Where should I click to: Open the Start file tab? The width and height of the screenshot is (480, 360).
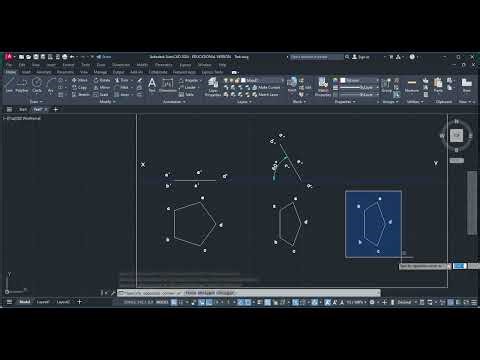click(23, 109)
